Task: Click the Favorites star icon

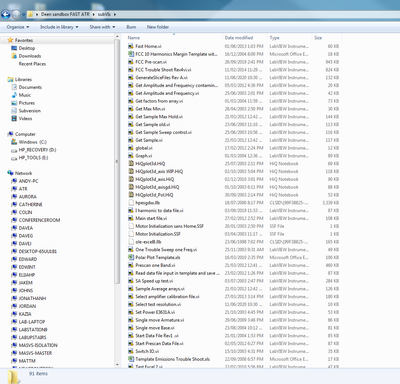Action: click(x=10, y=40)
